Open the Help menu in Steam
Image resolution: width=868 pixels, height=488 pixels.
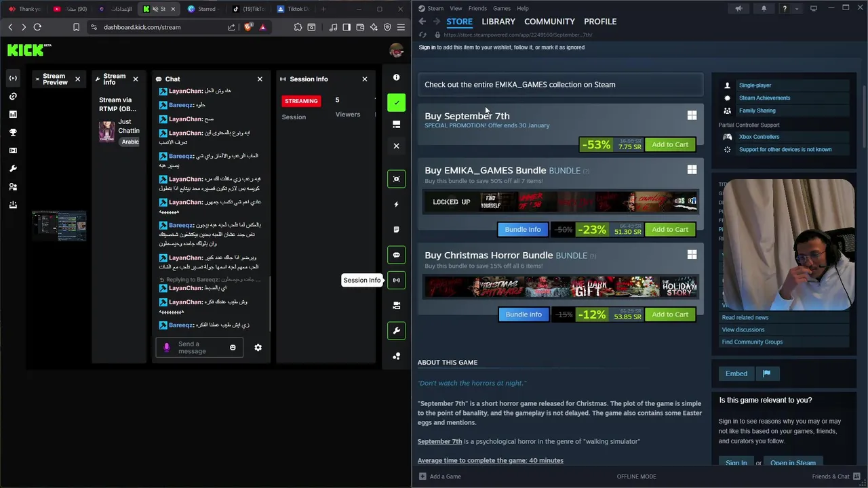tap(523, 8)
